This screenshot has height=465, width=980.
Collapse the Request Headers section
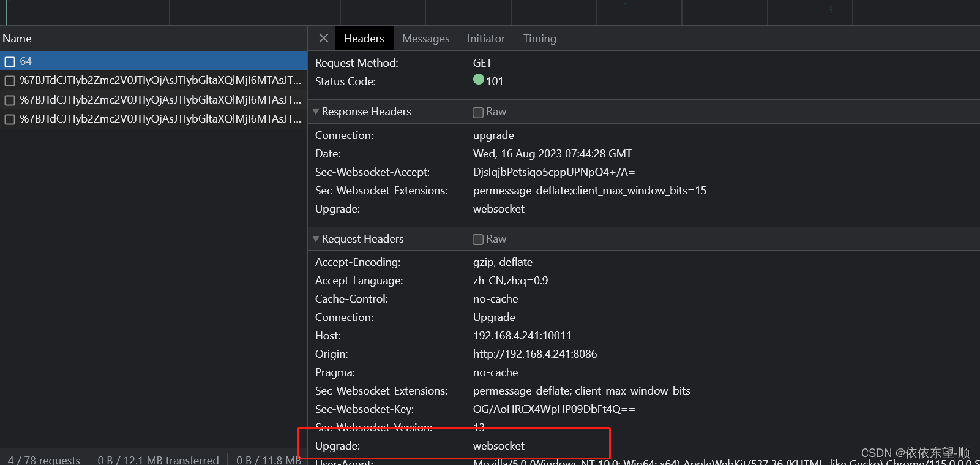(316, 239)
